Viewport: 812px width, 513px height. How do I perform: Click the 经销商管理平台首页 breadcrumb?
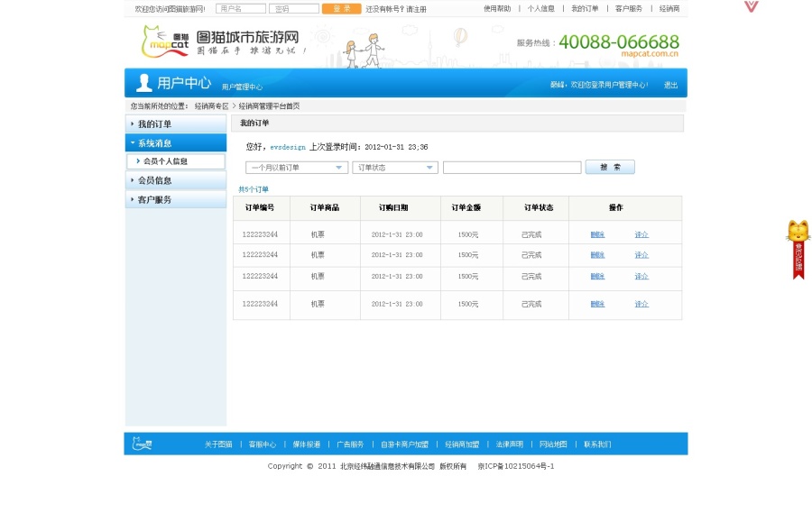269,106
